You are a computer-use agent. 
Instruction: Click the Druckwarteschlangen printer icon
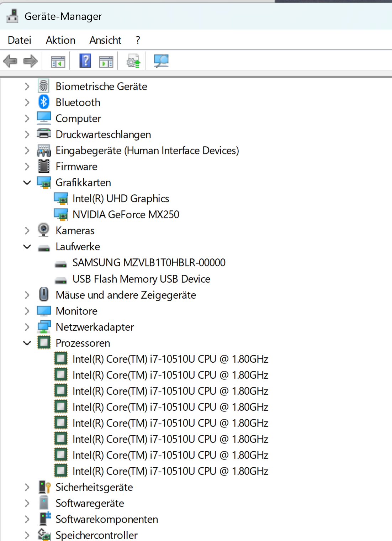coord(44,134)
